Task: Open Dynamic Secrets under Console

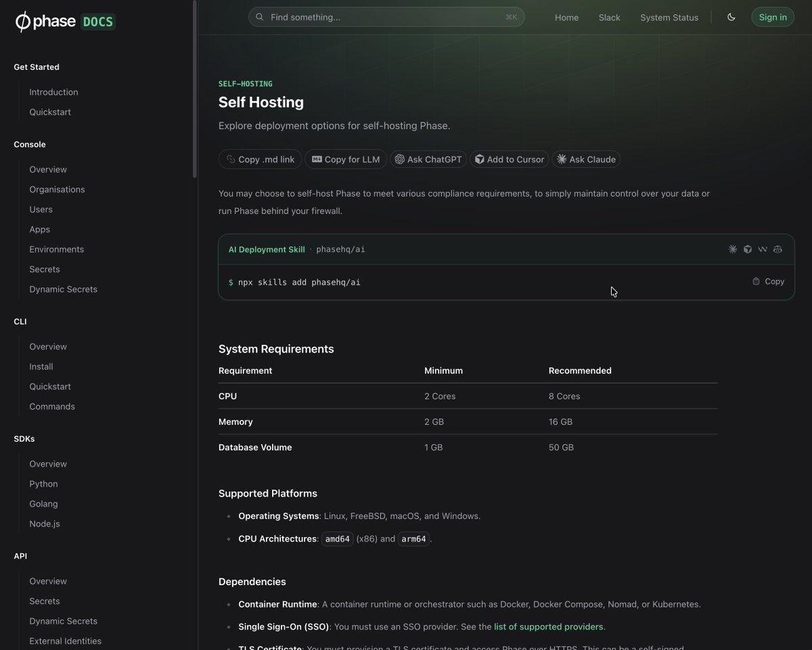Action: [63, 289]
